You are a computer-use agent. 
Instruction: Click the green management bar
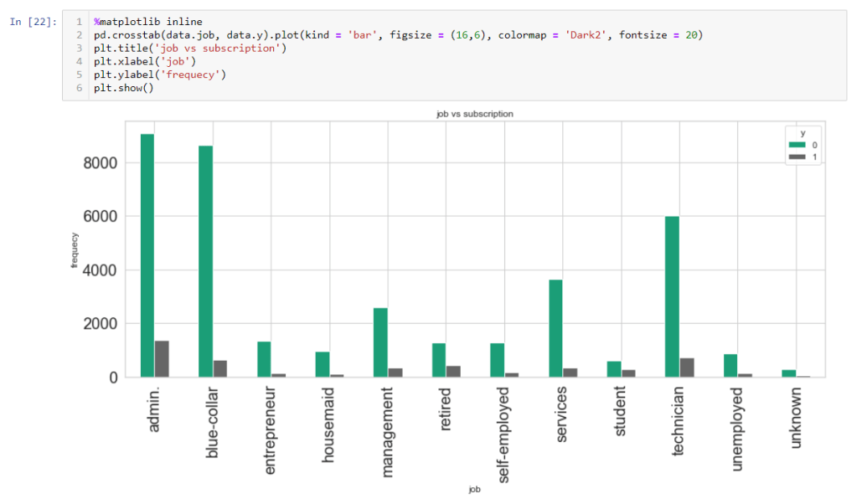pyautogui.click(x=380, y=342)
